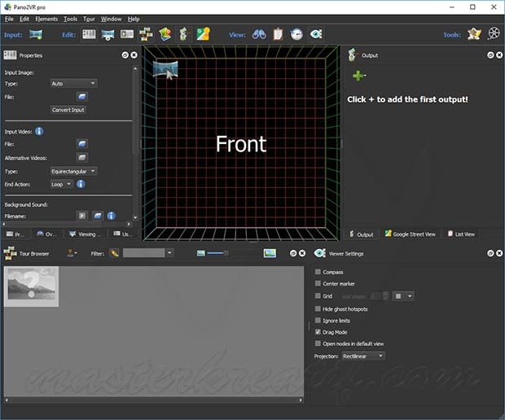Screen dimensions: 505x420
Task: Select the placeholder panorama thumbnail in Tour Browser
Action: pos(31,287)
